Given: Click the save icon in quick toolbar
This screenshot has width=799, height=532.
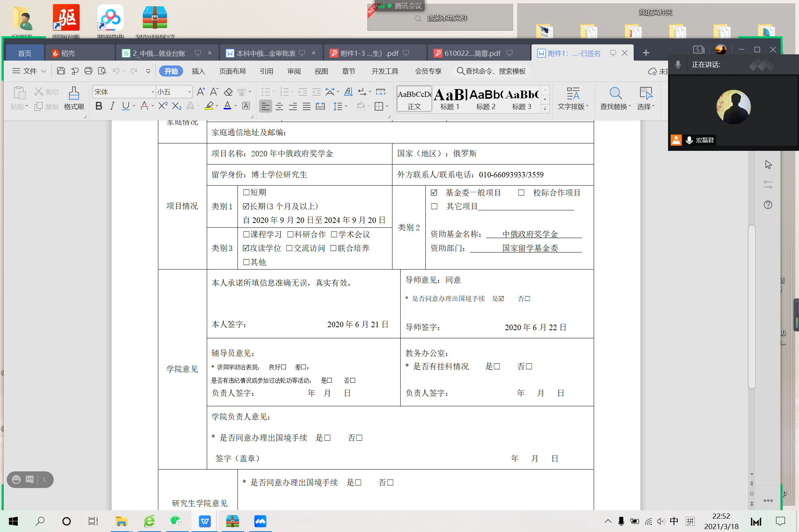Looking at the screenshot, I should [x=61, y=71].
